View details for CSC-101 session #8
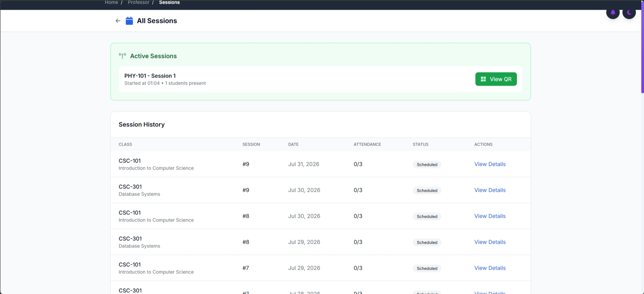 (x=490, y=216)
